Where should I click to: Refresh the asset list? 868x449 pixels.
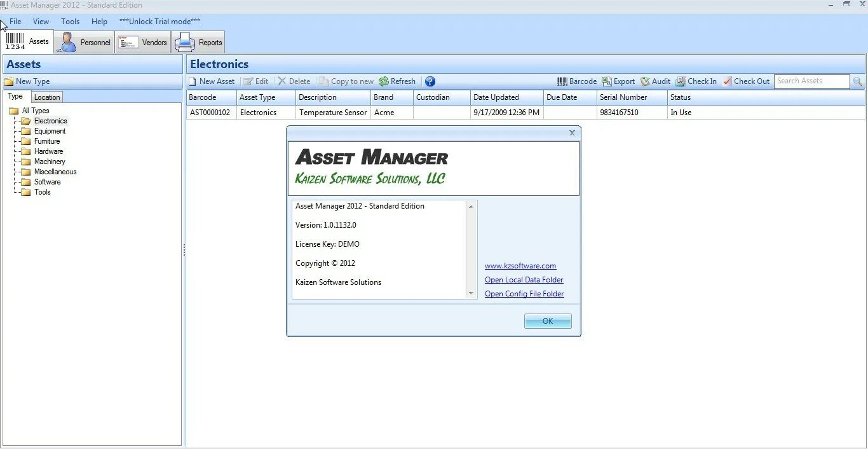(397, 81)
